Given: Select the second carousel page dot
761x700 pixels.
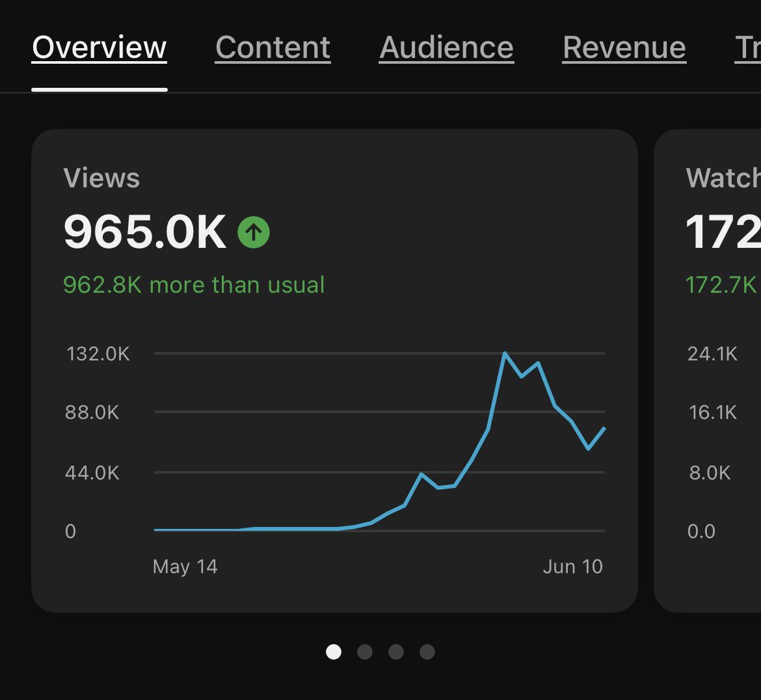Looking at the screenshot, I should coord(365,651).
